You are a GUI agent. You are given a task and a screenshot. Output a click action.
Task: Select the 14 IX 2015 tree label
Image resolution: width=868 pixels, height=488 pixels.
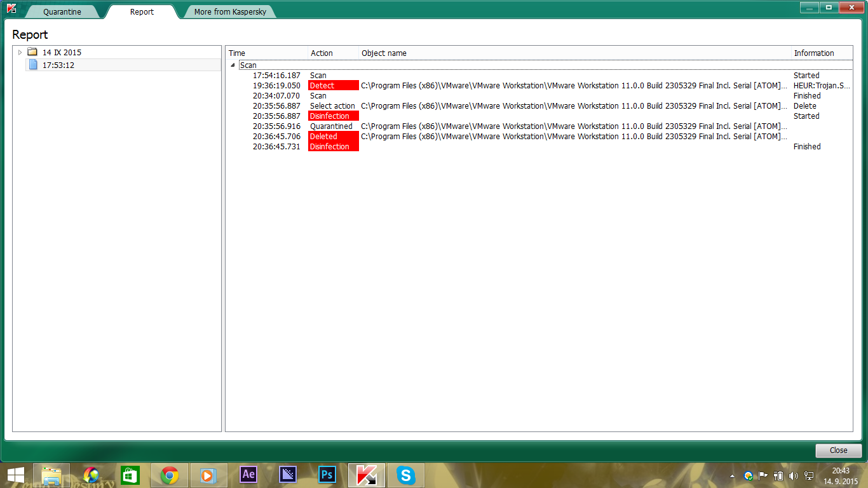[x=62, y=52]
